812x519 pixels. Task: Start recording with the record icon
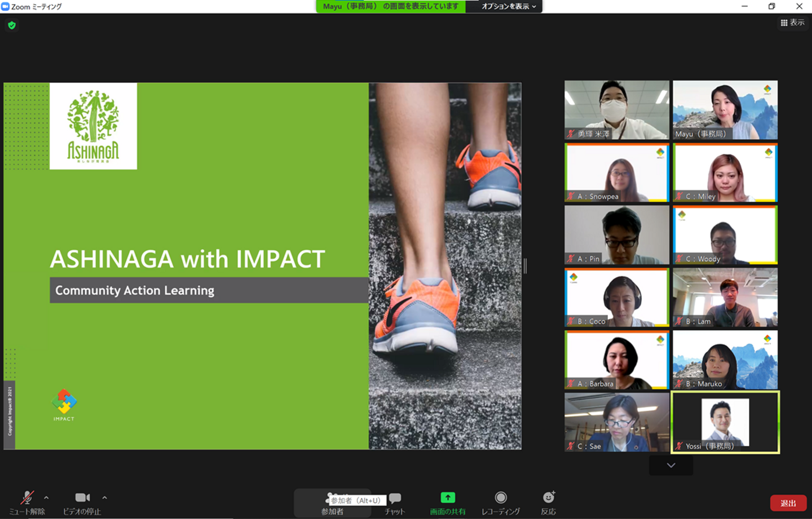pos(501,498)
